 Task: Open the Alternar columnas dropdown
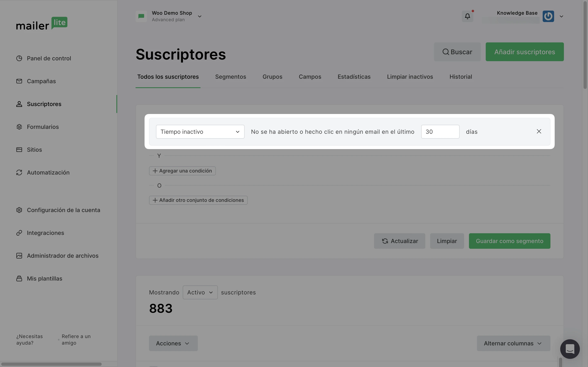[x=513, y=344]
